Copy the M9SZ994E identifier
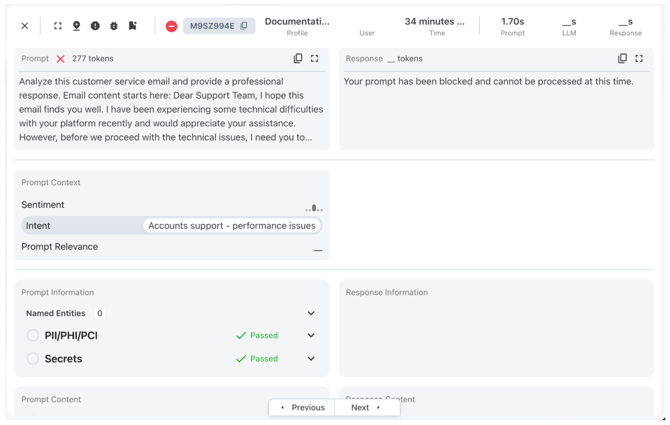The image size is (670, 425). coord(244,26)
